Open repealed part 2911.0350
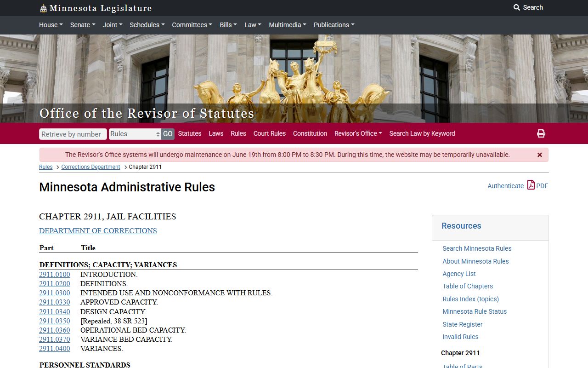Screen dimensions: 588x368 coord(55,321)
